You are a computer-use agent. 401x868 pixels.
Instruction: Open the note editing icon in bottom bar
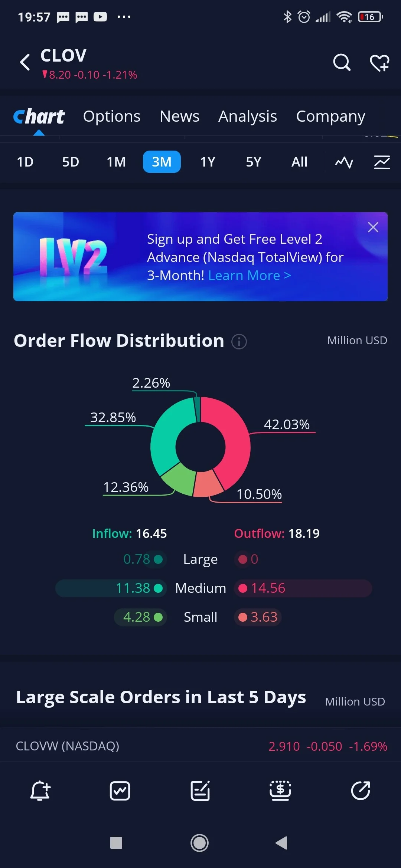[x=200, y=790]
